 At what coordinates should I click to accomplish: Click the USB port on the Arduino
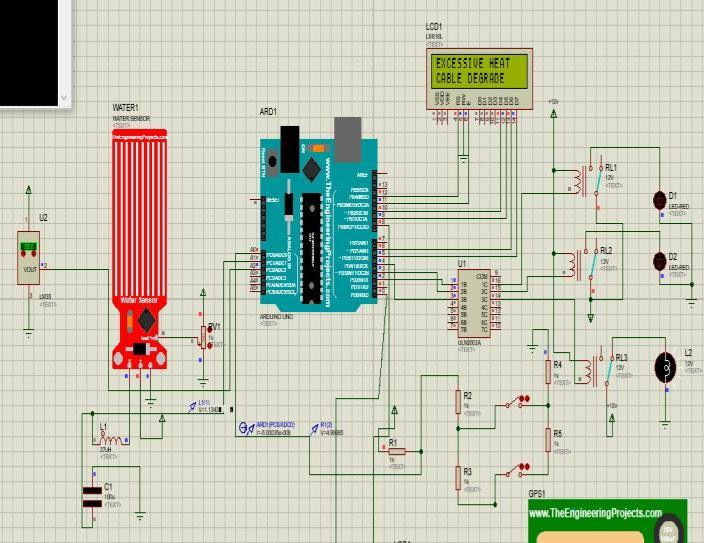pos(348,138)
